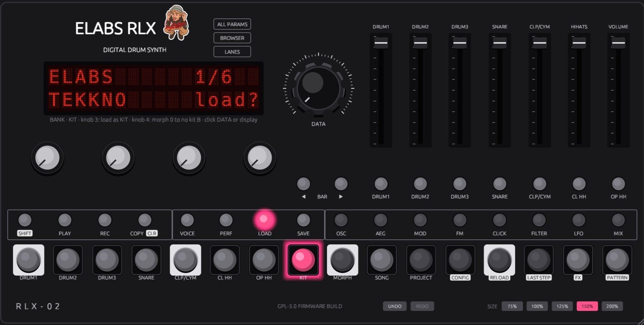Switch to PERF mode
The width and height of the screenshot is (644, 325).
click(x=226, y=220)
